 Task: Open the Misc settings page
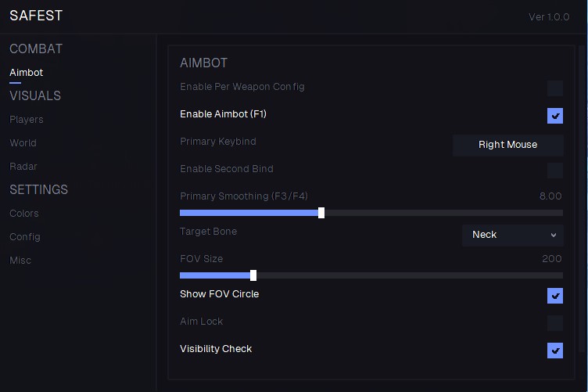click(20, 261)
